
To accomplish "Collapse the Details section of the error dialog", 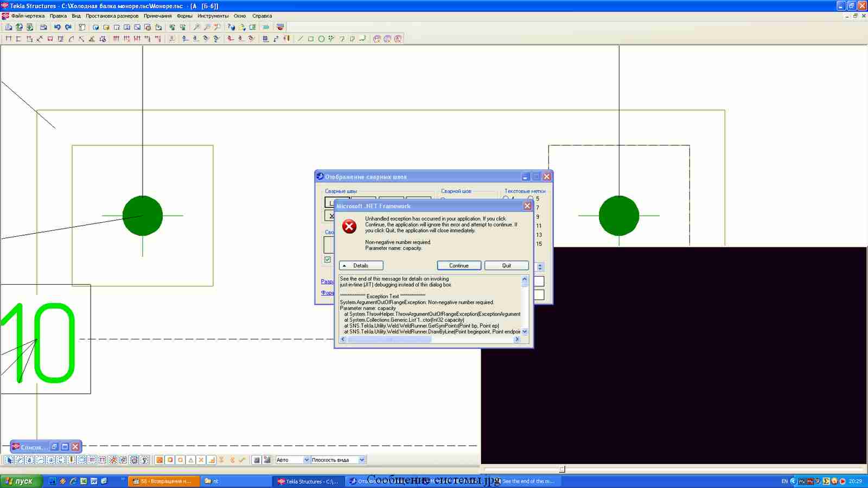I will pos(361,266).
